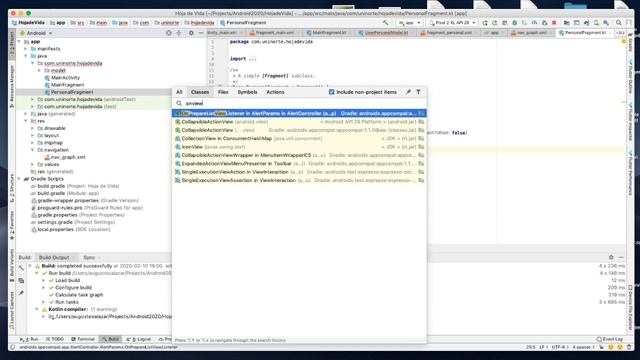Expand the manifests folder
The height and width of the screenshot is (360, 640).
pos(26,49)
